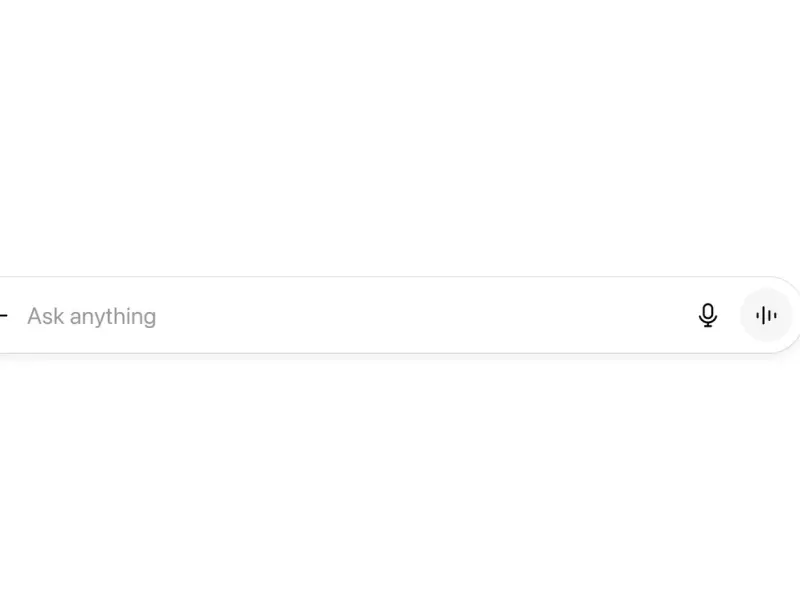Click the plus at the prompt bar's left edge

tap(3, 316)
